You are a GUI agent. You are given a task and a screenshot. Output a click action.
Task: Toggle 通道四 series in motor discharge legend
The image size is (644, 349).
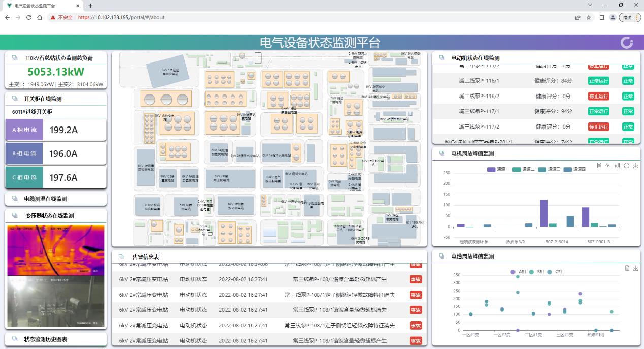pyautogui.click(x=574, y=169)
